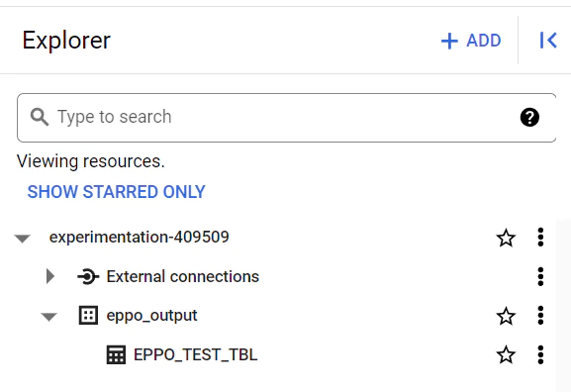Click the External connections connector icon
This screenshot has height=392, width=571.
[88, 276]
